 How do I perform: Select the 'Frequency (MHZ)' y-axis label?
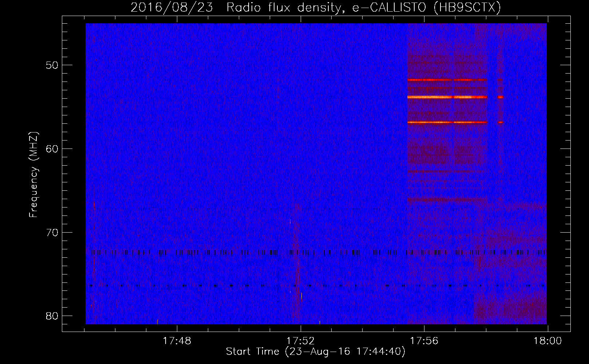point(33,175)
